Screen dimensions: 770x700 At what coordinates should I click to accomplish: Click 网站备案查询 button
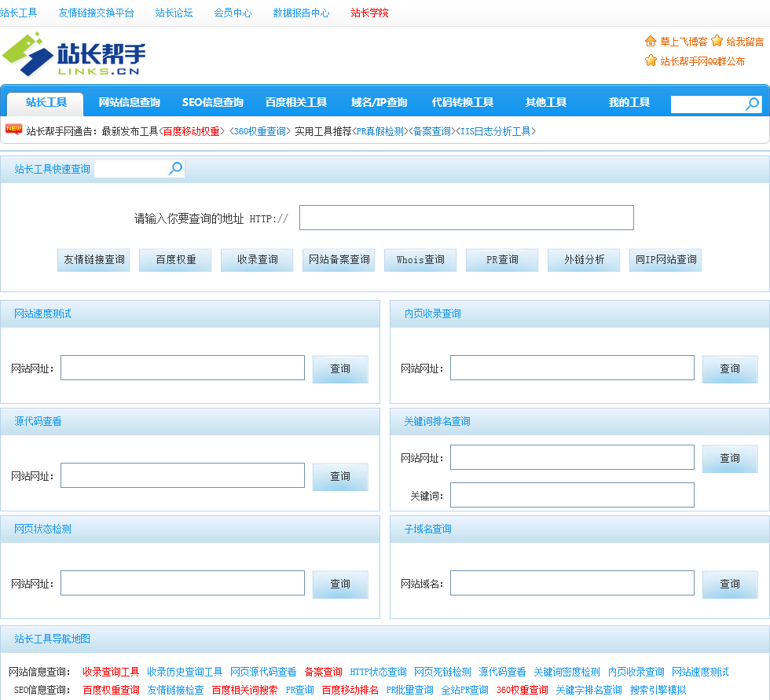coord(339,260)
